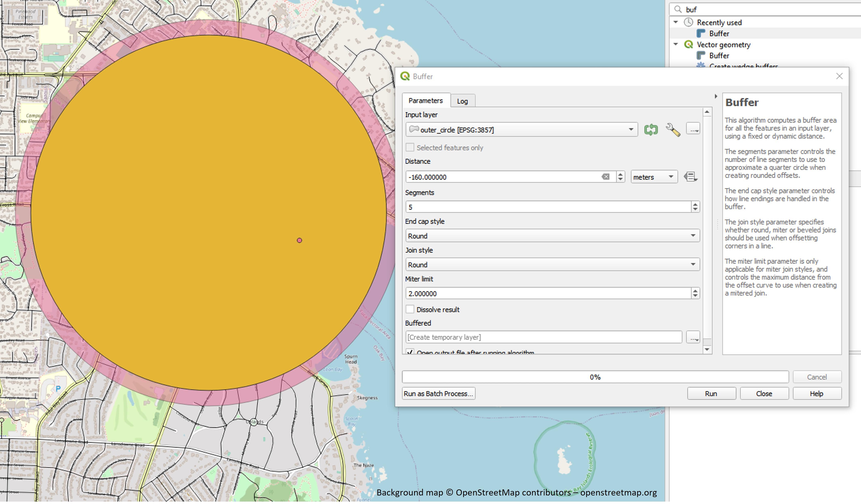The image size is (861, 504).
Task: Open End cap style dropdown
Action: [552, 236]
